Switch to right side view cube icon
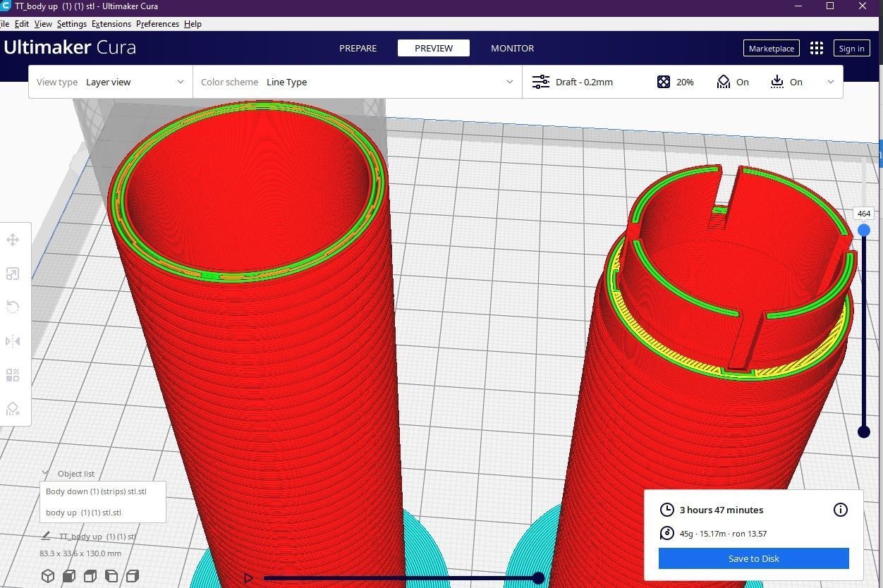This screenshot has height=588, width=883. point(133,576)
